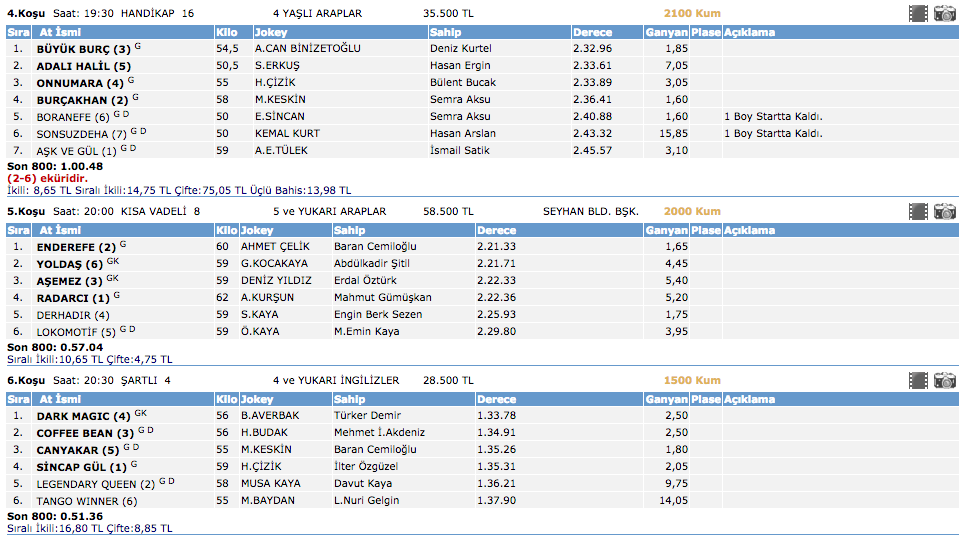The width and height of the screenshot is (972, 537).
Task: Open the photo-finish camera icon for race 6
Action: pos(944,380)
